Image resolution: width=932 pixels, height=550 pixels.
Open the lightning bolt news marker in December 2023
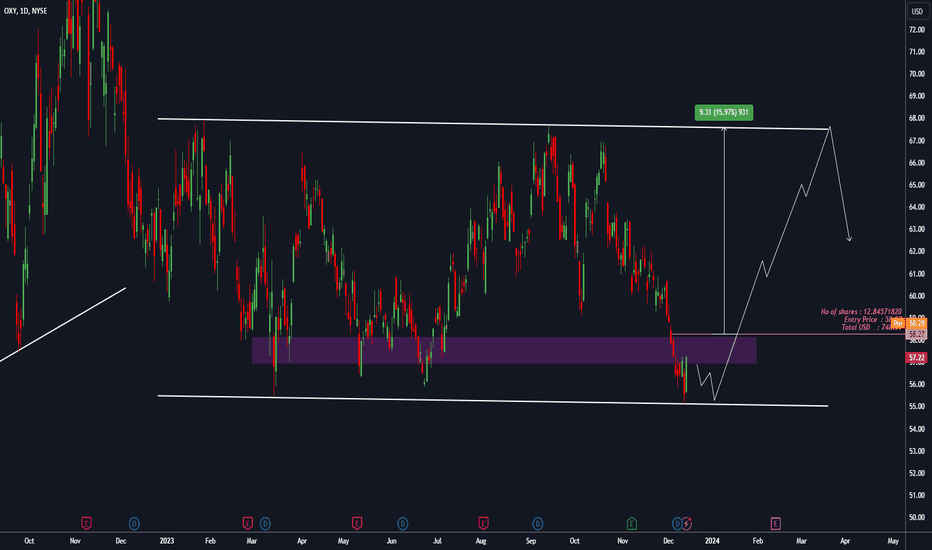[x=687, y=523]
